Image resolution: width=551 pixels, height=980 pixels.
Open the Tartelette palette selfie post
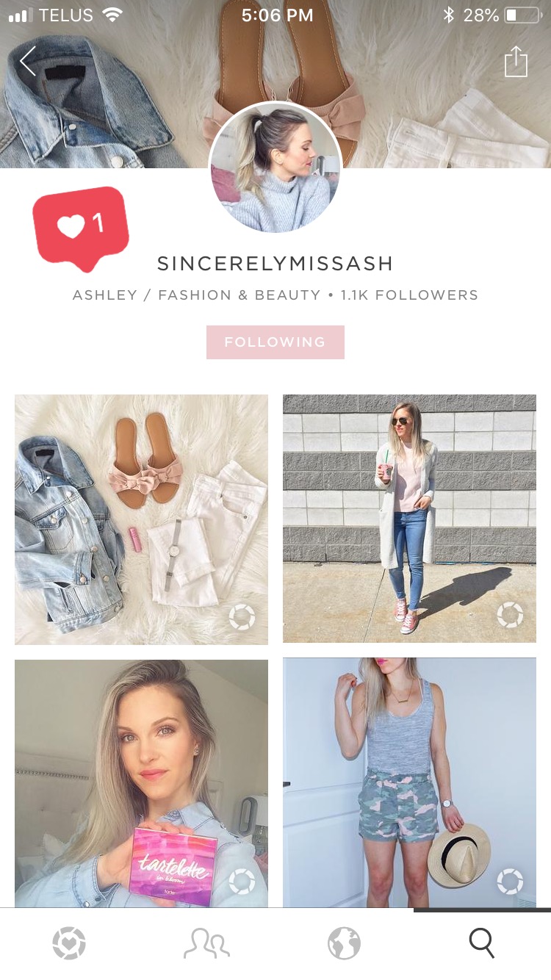pos(141,783)
